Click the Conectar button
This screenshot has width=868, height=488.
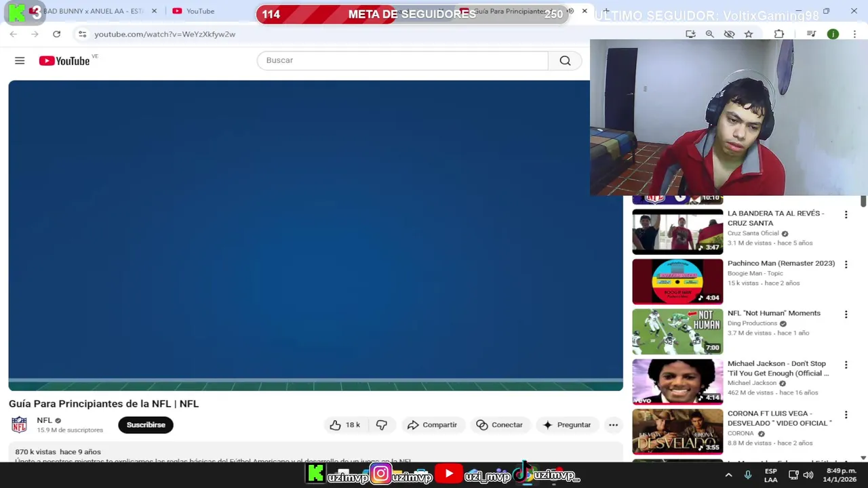pyautogui.click(x=500, y=425)
